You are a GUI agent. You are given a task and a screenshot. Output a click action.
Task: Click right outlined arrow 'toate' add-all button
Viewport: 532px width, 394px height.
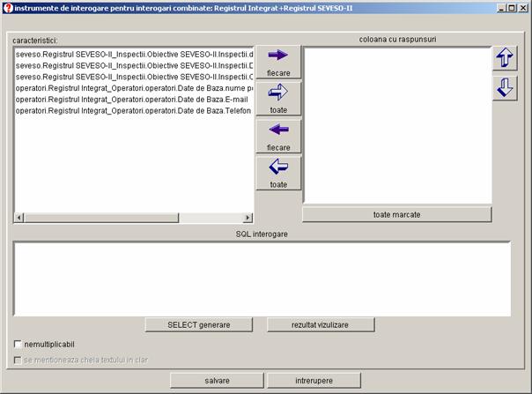[x=278, y=99]
